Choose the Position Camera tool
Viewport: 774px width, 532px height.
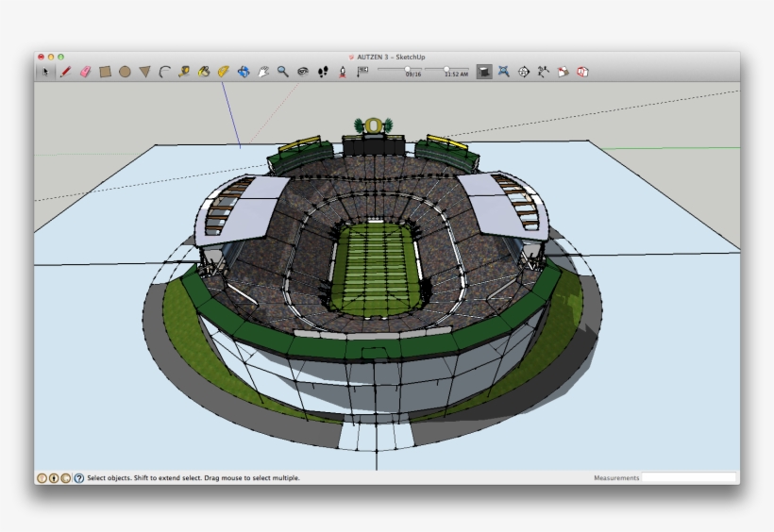343,72
